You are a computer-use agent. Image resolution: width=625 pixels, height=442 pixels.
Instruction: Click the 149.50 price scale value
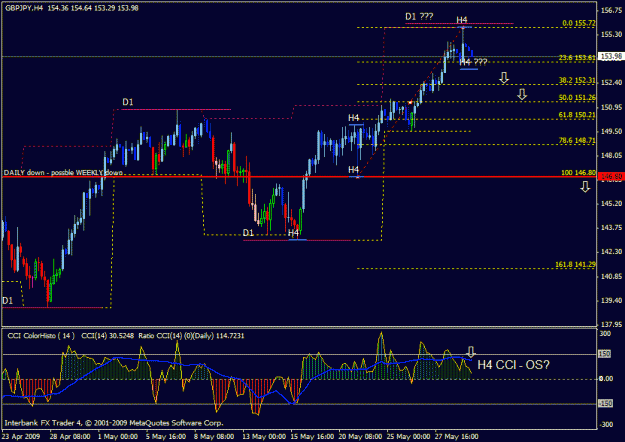(611, 131)
